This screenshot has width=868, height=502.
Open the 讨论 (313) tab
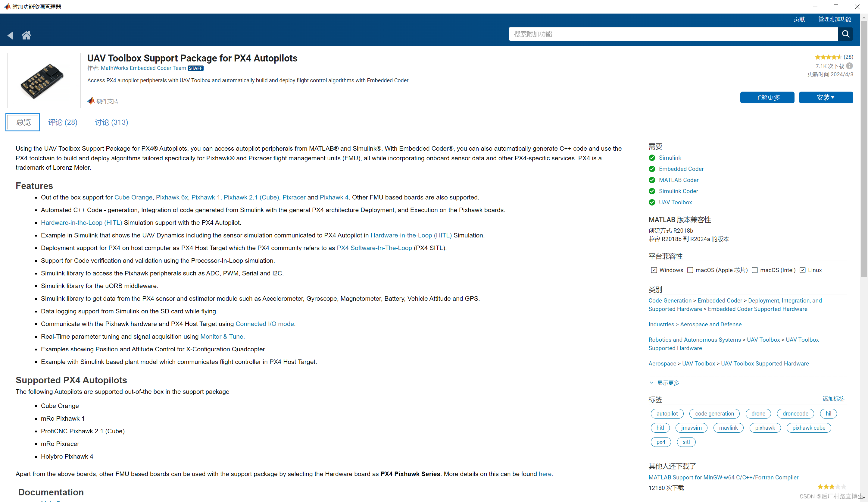click(111, 122)
